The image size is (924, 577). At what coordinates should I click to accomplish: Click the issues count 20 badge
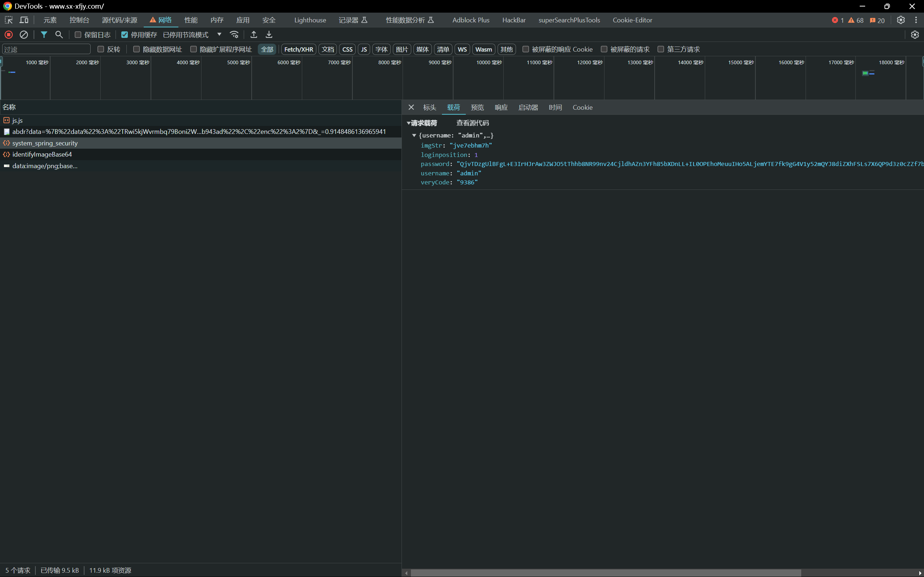[x=877, y=20]
